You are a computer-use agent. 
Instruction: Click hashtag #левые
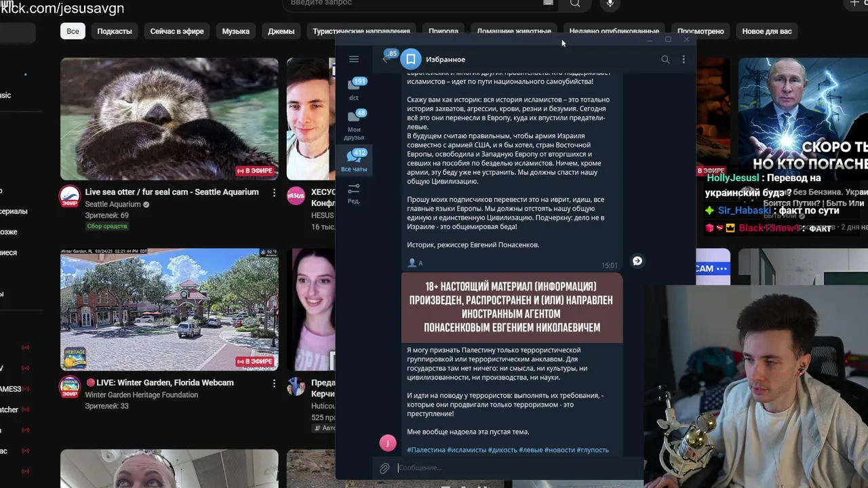(x=531, y=450)
